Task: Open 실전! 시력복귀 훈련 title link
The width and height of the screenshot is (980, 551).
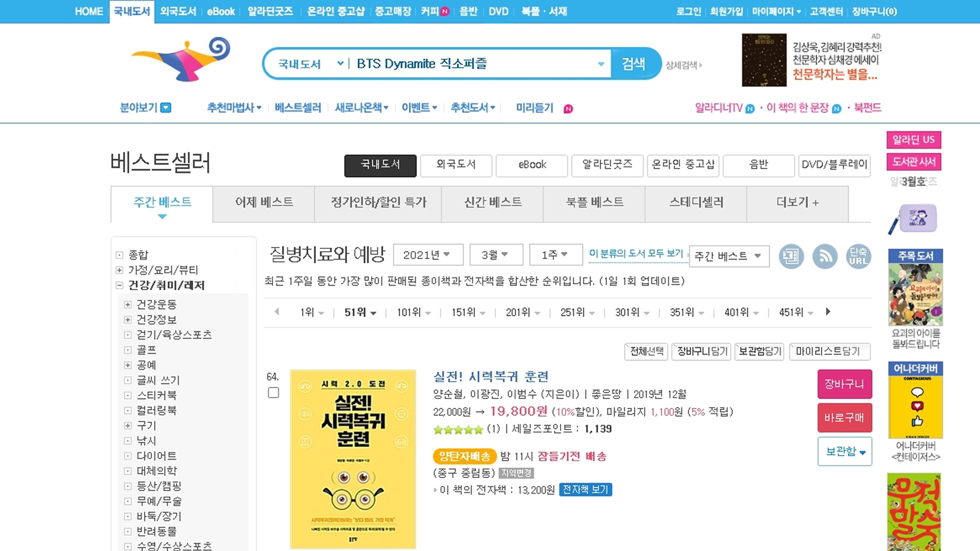Action: [491, 377]
